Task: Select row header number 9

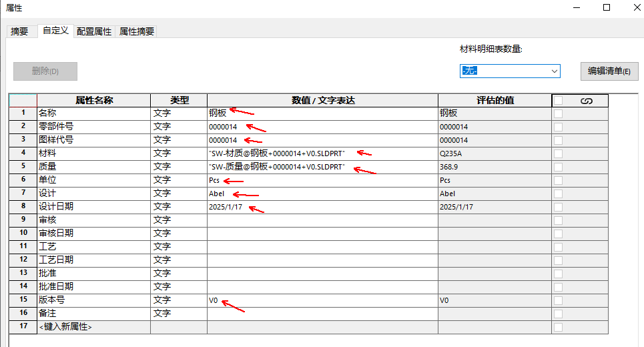Action: click(23, 220)
